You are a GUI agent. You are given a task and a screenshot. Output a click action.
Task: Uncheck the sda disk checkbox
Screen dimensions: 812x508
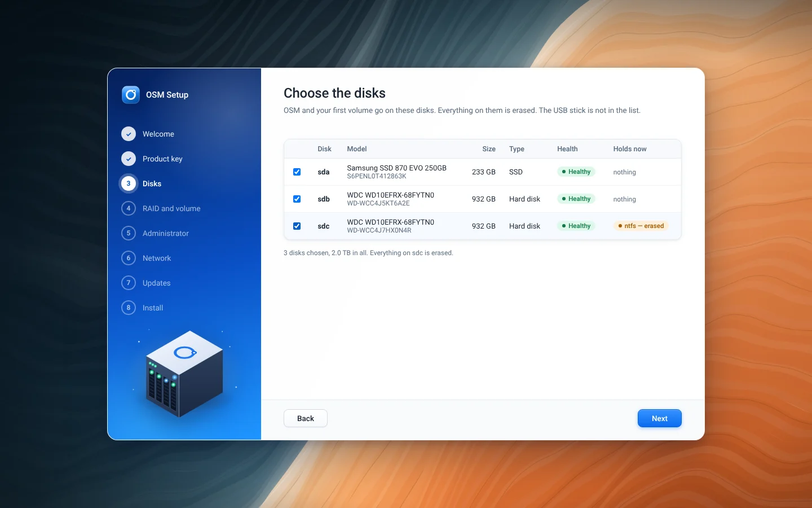(x=297, y=172)
